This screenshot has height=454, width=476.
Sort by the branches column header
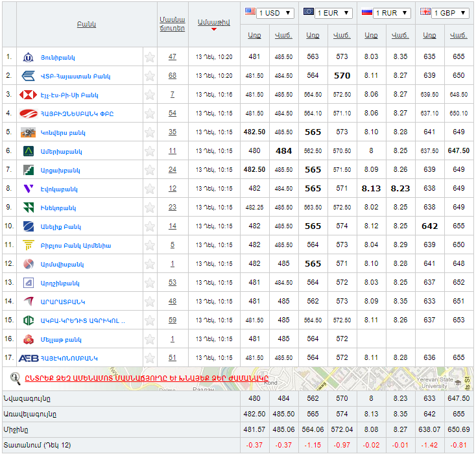click(x=173, y=24)
